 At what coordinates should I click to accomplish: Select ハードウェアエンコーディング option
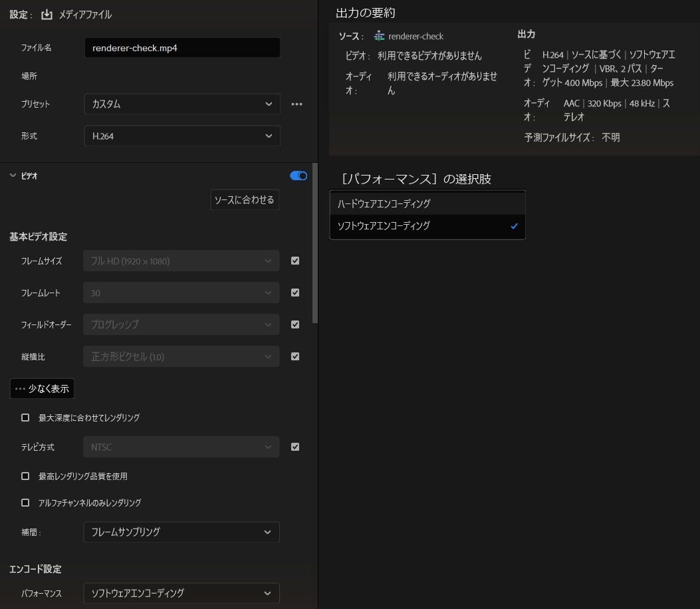(x=427, y=203)
